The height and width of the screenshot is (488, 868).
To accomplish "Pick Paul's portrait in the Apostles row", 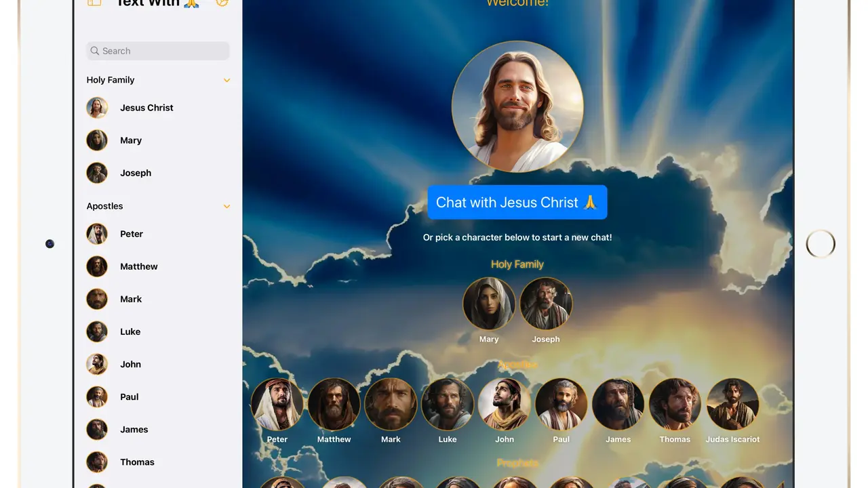I will coord(561,404).
